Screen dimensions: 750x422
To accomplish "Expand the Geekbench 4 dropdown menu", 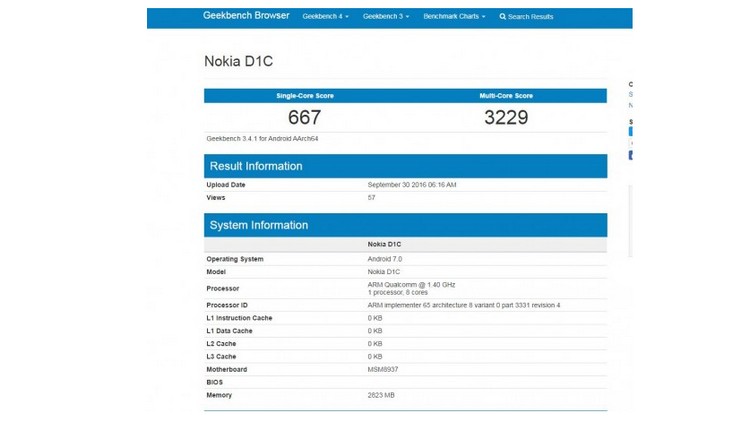I will (x=325, y=16).
